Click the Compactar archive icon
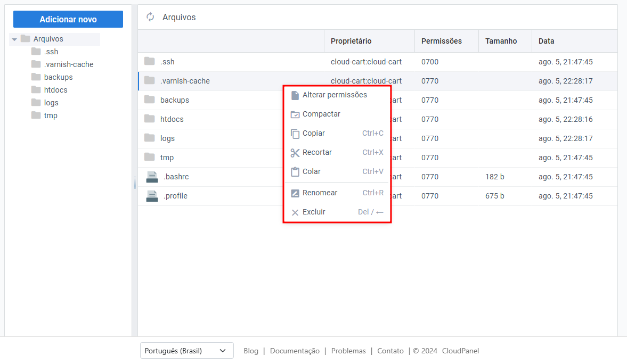627x364 pixels. point(295,114)
